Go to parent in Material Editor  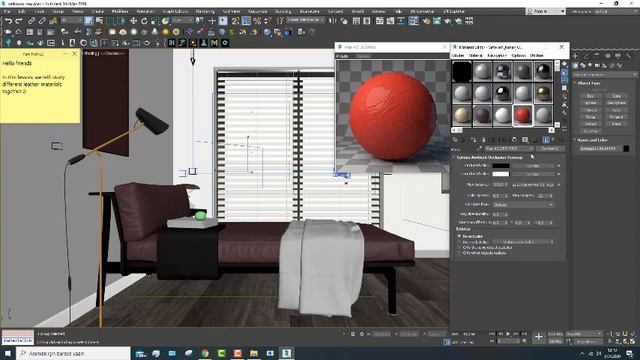point(553,140)
